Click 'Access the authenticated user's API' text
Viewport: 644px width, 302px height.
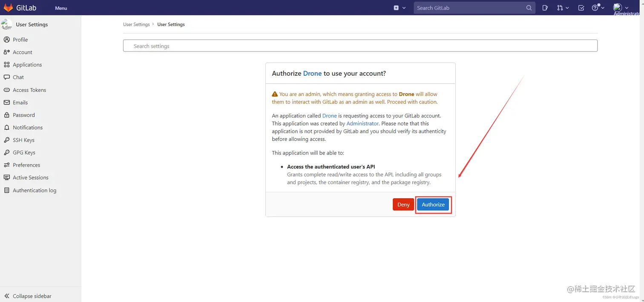click(331, 167)
